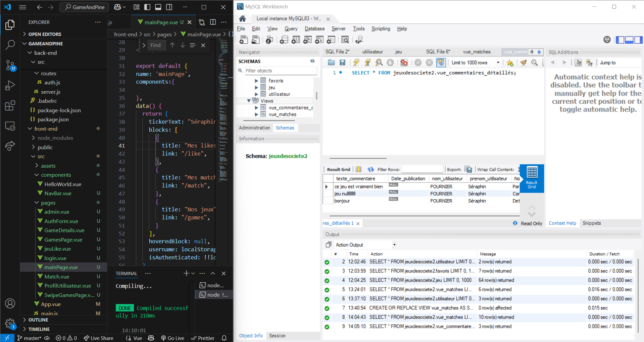The height and width of the screenshot is (342, 644).
Task: Open Extensions view in VS Code
Action: pos(10,106)
